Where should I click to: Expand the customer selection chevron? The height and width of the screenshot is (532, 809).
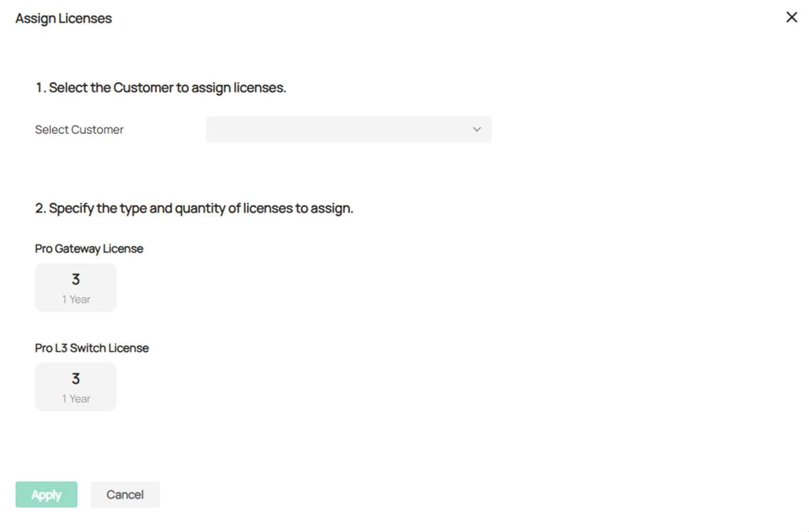[476, 129]
